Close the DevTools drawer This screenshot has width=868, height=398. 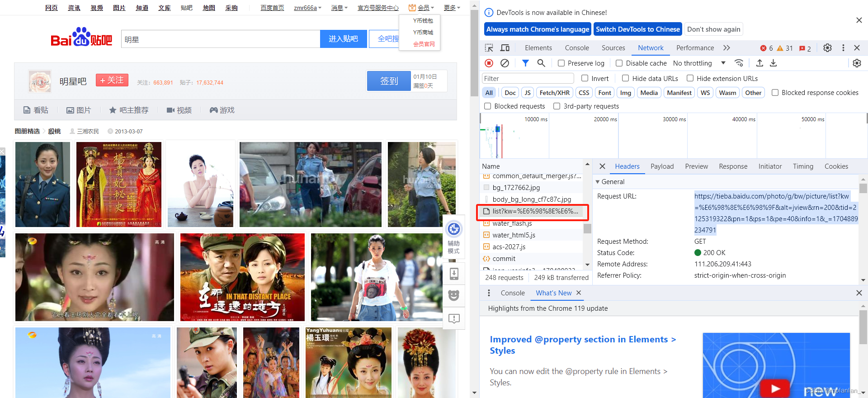(x=859, y=293)
